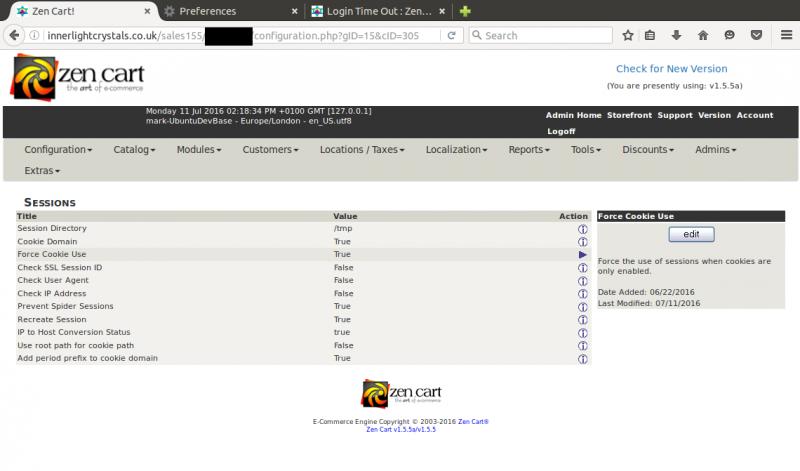Click the Zen Cart logo in the header
Viewport: 800px width, 471px height.
tap(78, 78)
